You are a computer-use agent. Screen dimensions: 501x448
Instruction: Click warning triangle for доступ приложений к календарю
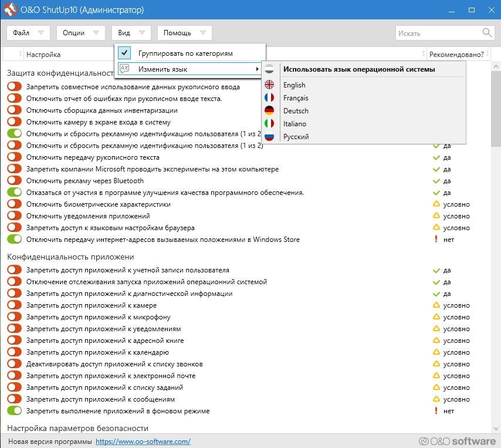pyautogui.click(x=436, y=352)
